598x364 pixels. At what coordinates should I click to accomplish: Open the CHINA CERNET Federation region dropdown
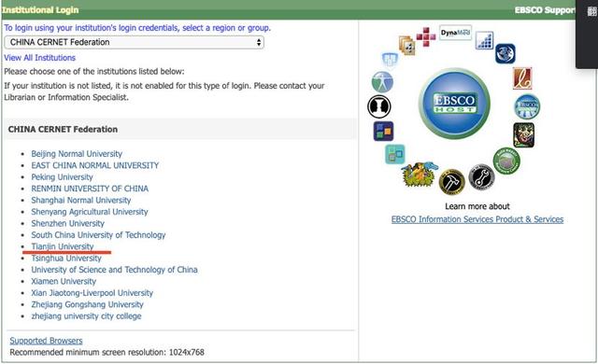pyautogui.click(x=134, y=42)
